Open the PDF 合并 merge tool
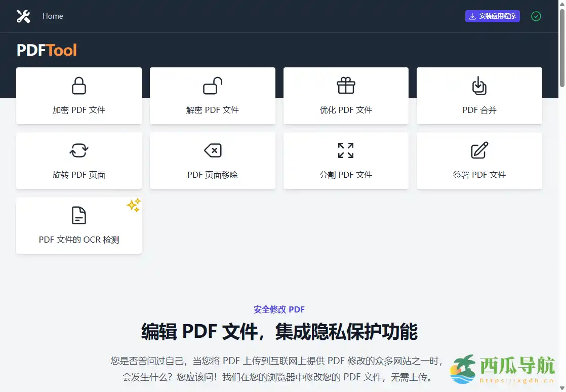Viewport: 566px width, 392px height. pyautogui.click(x=479, y=96)
